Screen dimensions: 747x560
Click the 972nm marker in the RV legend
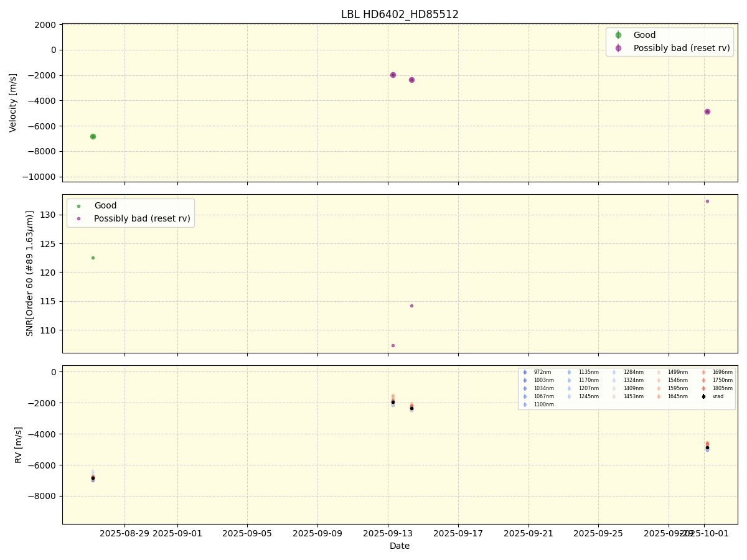(x=525, y=372)
